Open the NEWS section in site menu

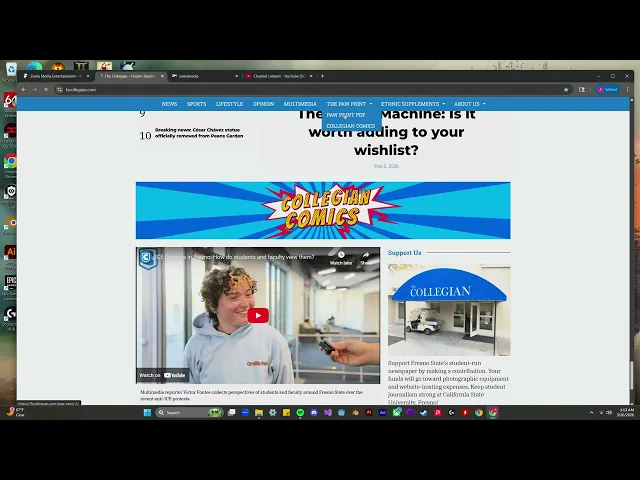pyautogui.click(x=169, y=104)
